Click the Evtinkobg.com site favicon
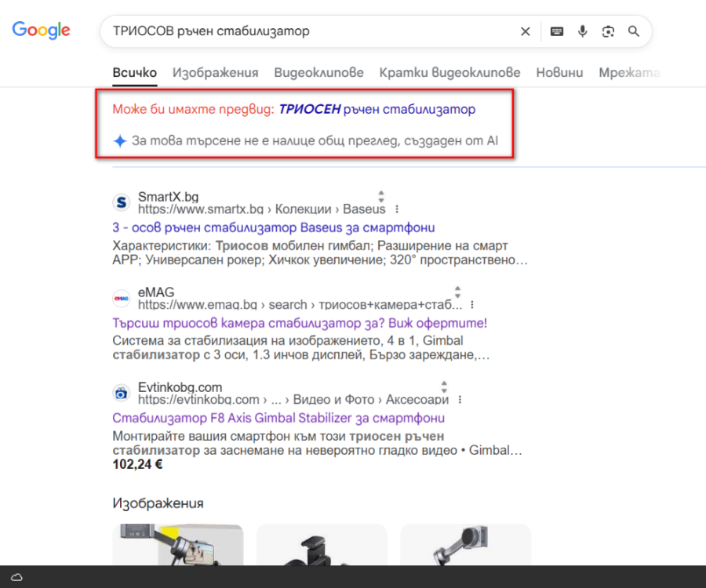706x588 pixels. (x=122, y=394)
